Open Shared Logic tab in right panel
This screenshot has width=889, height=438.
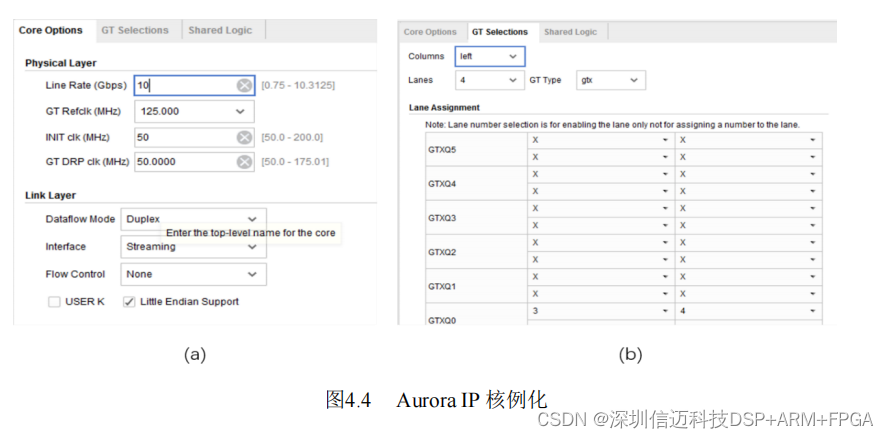[x=570, y=32]
